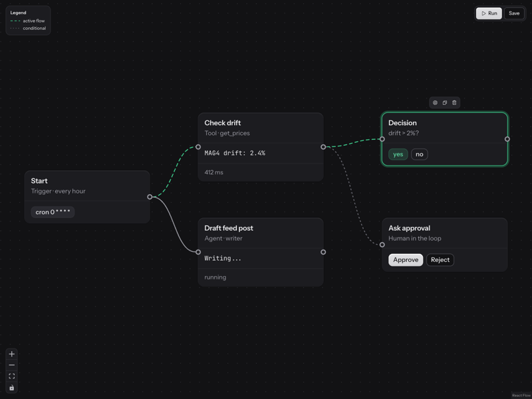
Task: Click the 412 ms duration text
Action: click(x=213, y=172)
